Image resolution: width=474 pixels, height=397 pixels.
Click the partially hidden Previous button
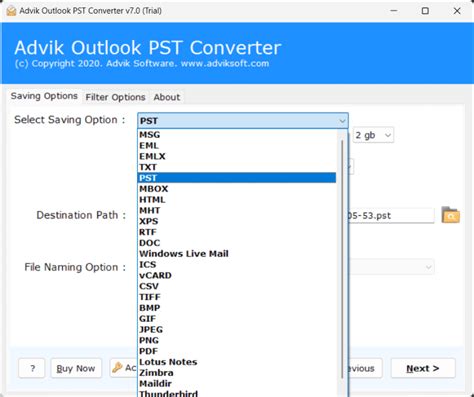[365, 368]
